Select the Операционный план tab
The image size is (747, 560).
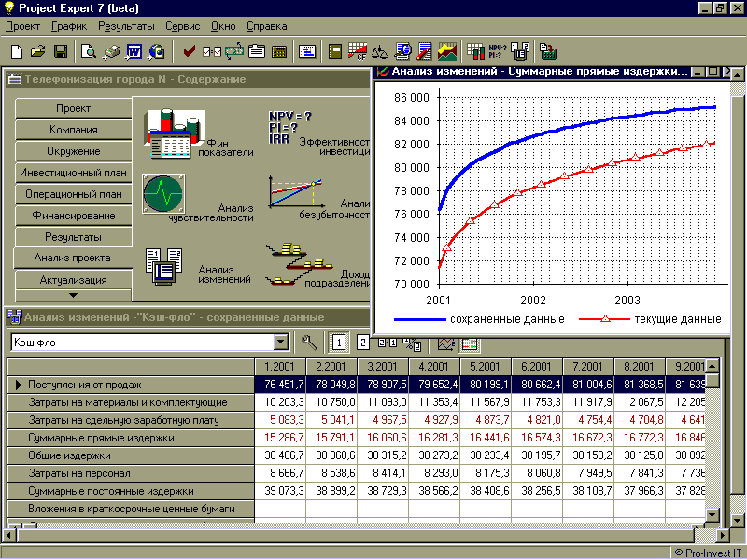(74, 194)
